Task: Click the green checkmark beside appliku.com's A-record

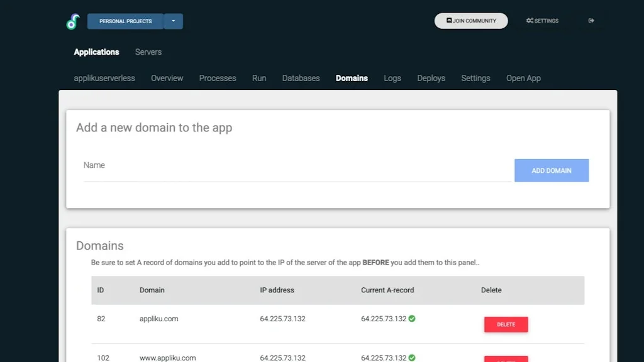Action: [x=413, y=319]
